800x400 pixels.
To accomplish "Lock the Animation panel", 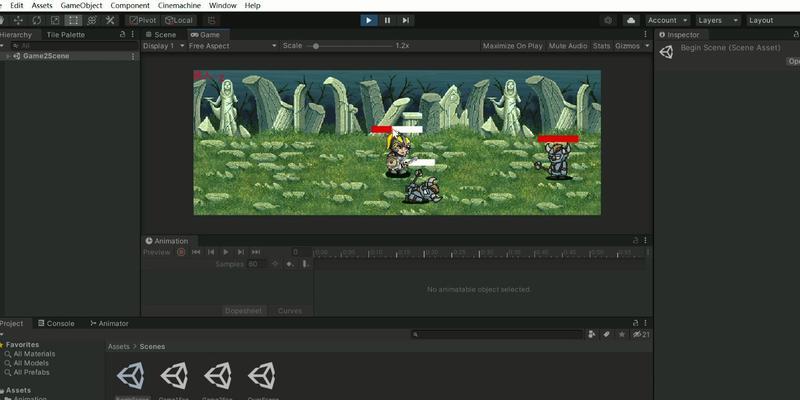I will 636,240.
